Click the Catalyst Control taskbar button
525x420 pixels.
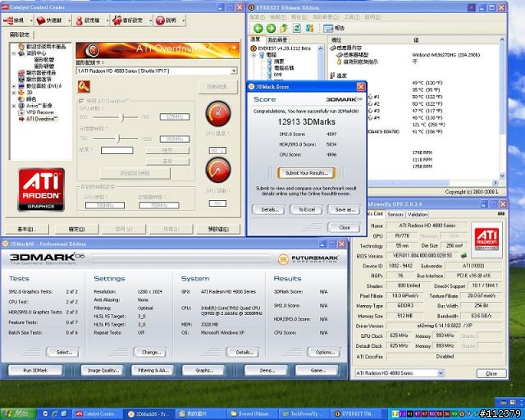coord(97,414)
